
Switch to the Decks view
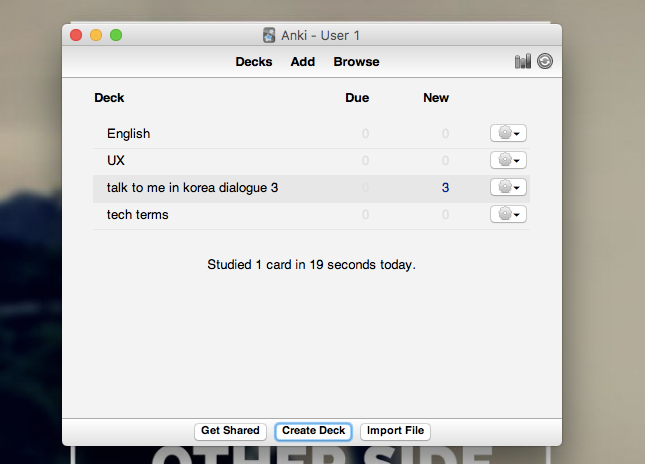tap(254, 62)
